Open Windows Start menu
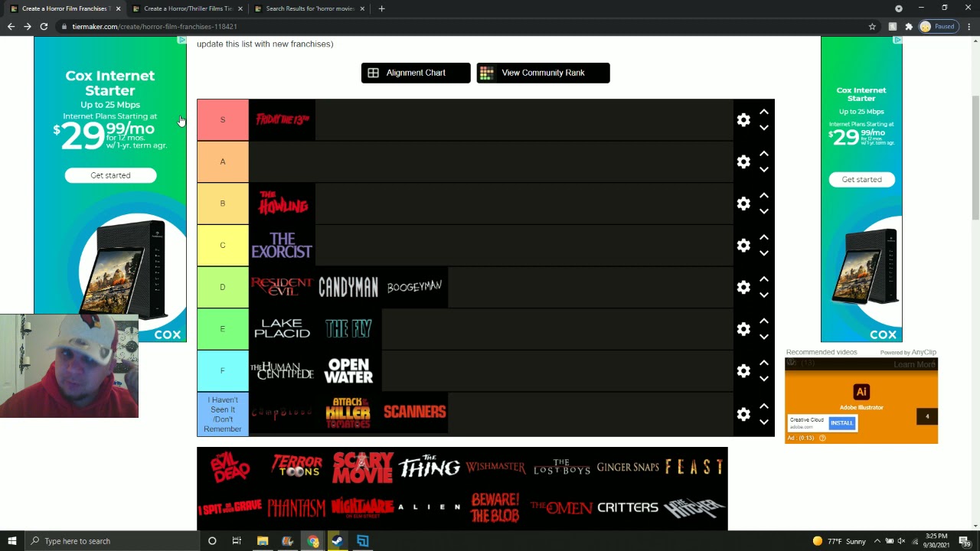Viewport: 980px width, 551px height. (12, 541)
